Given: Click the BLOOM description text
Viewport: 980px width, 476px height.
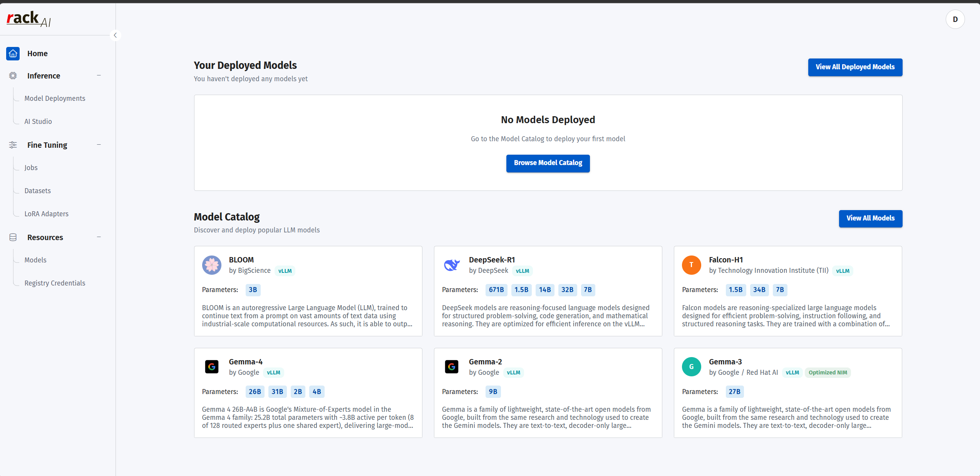Looking at the screenshot, I should click(307, 316).
